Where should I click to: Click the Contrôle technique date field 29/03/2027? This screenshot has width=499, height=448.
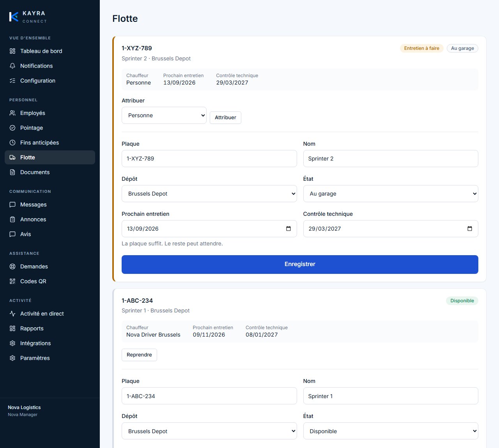(391, 229)
